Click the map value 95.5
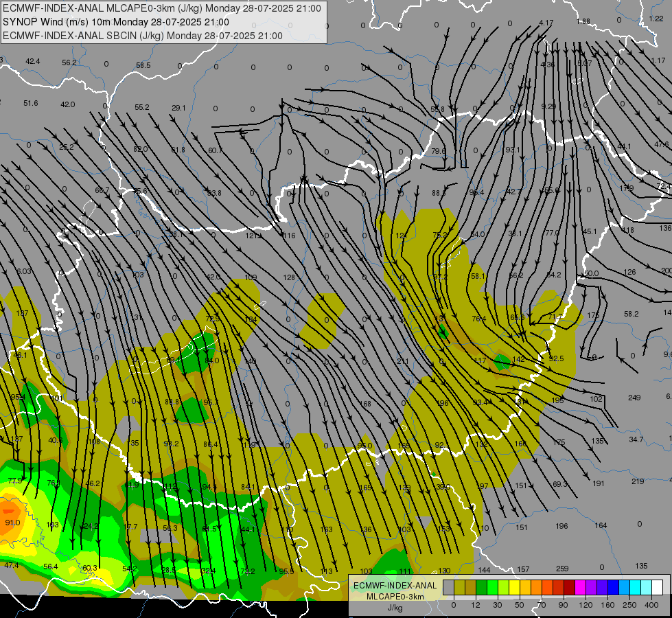Viewport: 672px width, 618px height. (286, 571)
